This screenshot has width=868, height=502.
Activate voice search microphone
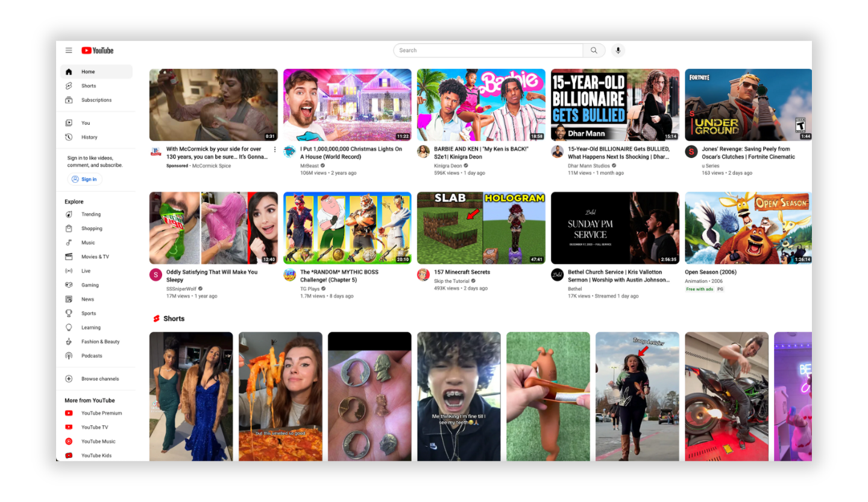pos(617,51)
